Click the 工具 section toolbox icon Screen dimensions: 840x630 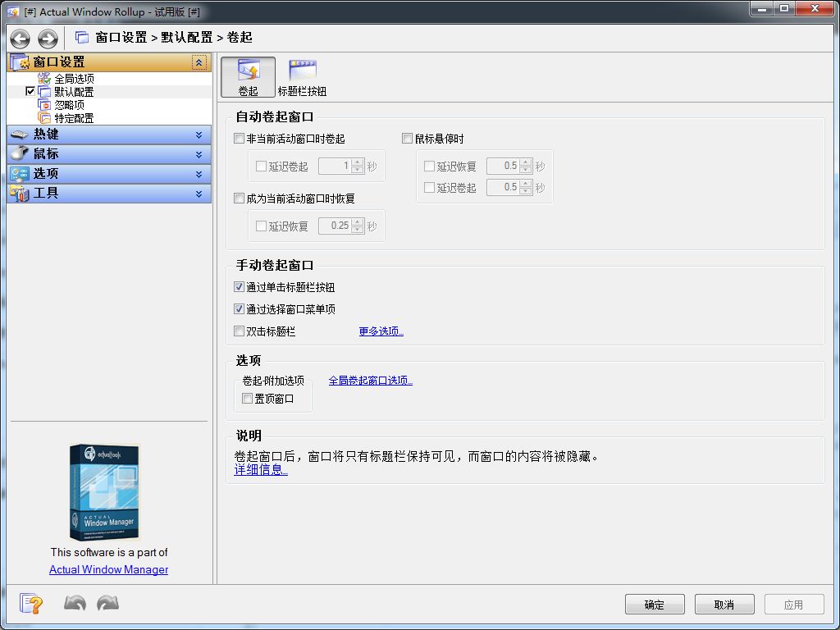(x=20, y=193)
